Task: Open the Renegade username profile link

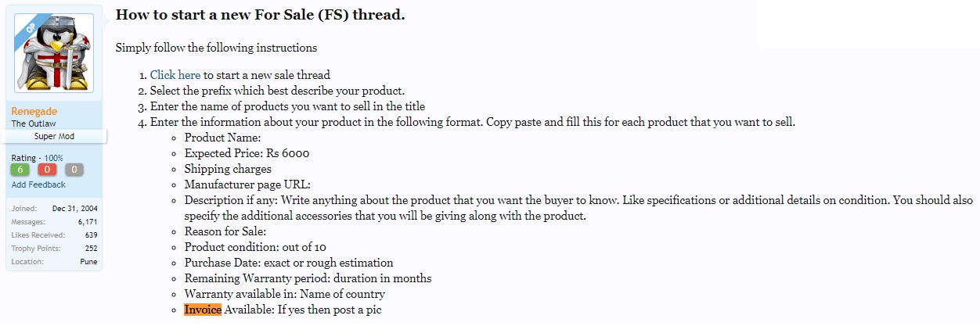Action: coord(34,112)
